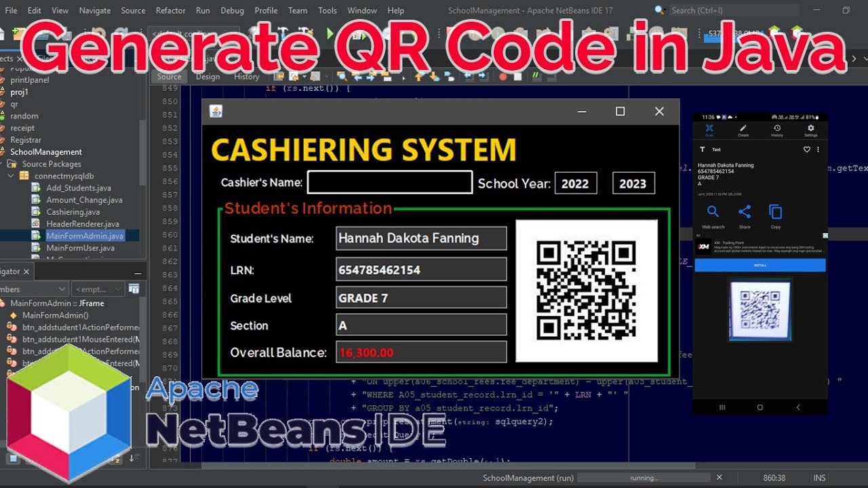The width and height of the screenshot is (868, 488).
Task: Select HeaderRenderer.java in project tree
Action: (x=83, y=224)
